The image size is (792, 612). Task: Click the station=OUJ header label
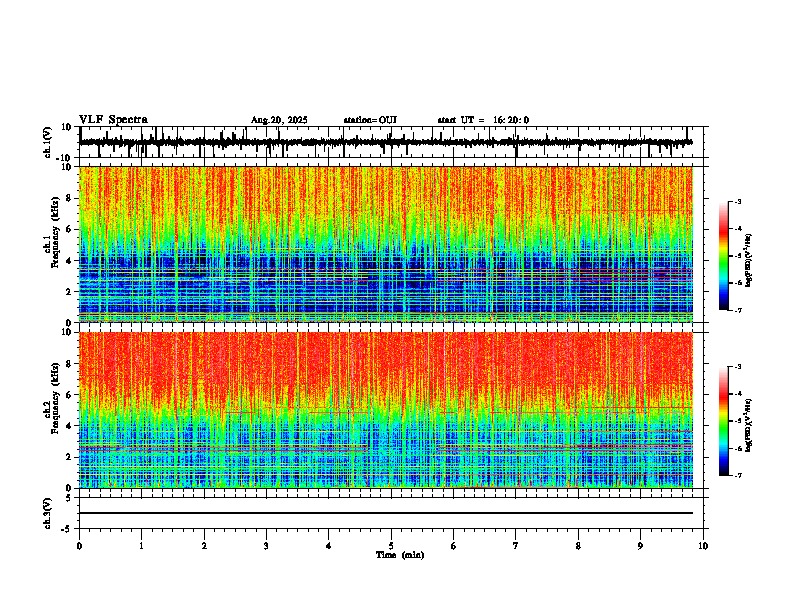point(370,120)
